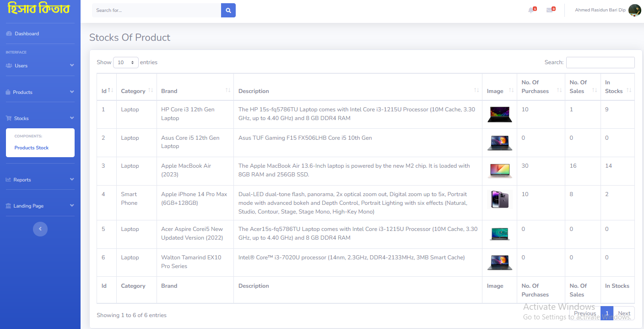Viewport: 644px width, 329px height.
Task: Open the Products Stock page
Action: pos(31,148)
